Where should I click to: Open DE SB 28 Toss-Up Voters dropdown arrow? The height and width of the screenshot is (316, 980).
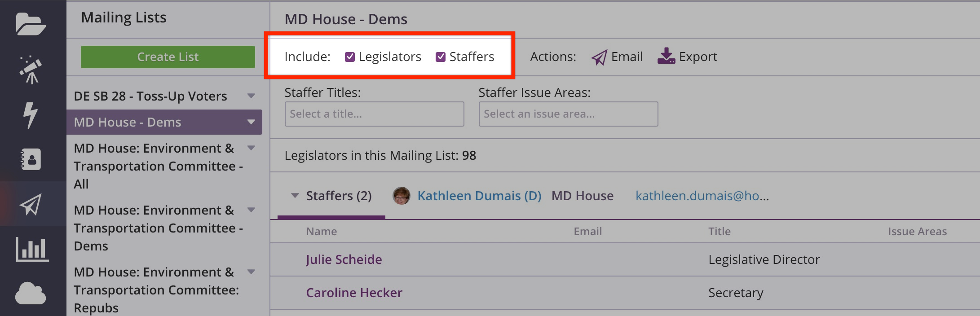(251, 96)
